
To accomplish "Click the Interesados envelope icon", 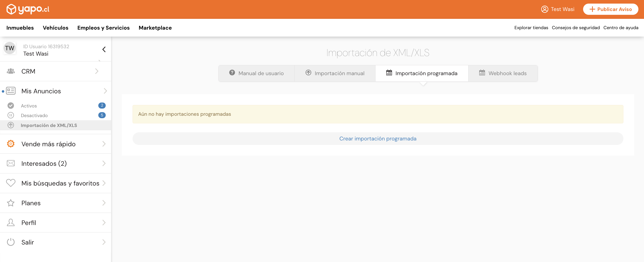I will pos(11,163).
